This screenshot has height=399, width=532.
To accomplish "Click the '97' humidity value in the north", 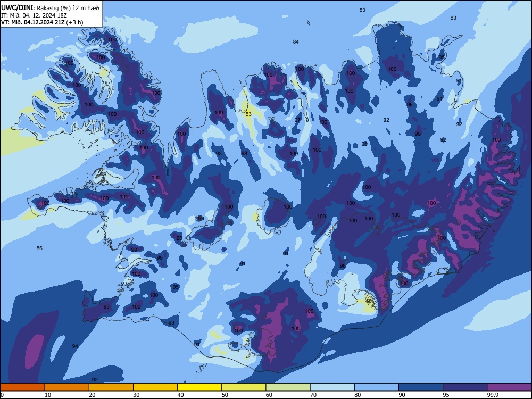I will [297, 120].
